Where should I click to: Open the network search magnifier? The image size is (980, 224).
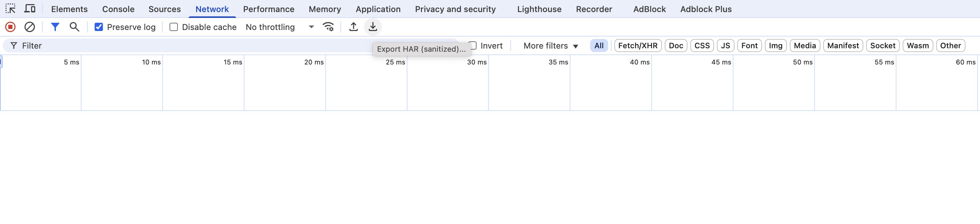75,27
